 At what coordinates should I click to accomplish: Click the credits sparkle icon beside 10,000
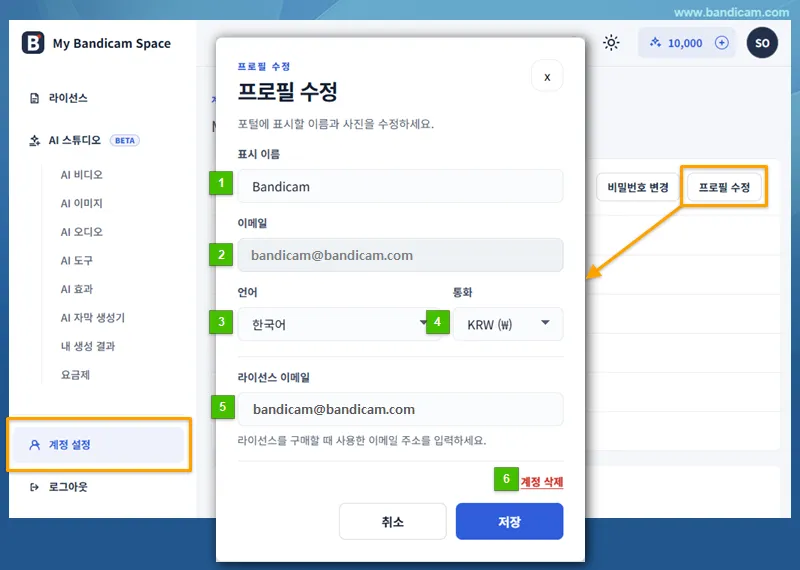(x=655, y=43)
